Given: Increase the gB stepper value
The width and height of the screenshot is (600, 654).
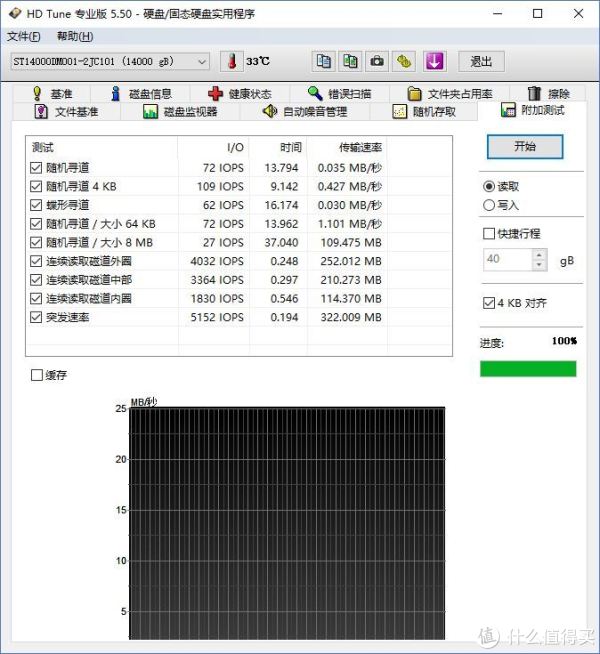Looking at the screenshot, I should point(540,254).
